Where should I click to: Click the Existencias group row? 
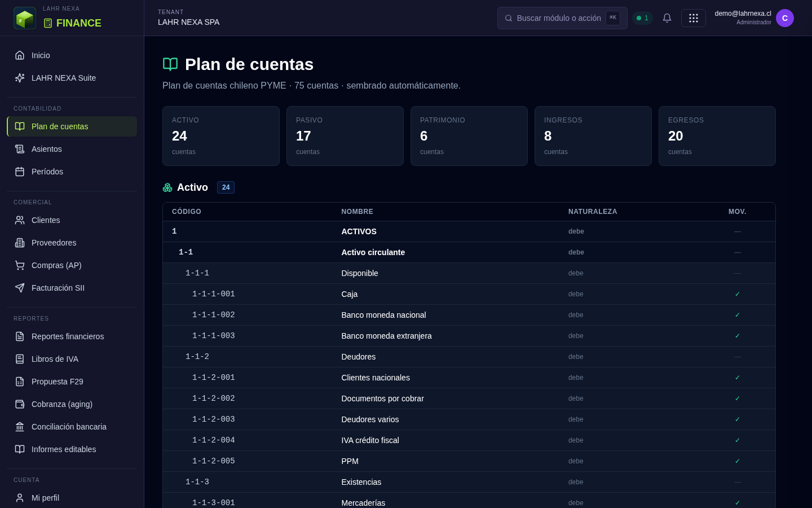point(469,482)
